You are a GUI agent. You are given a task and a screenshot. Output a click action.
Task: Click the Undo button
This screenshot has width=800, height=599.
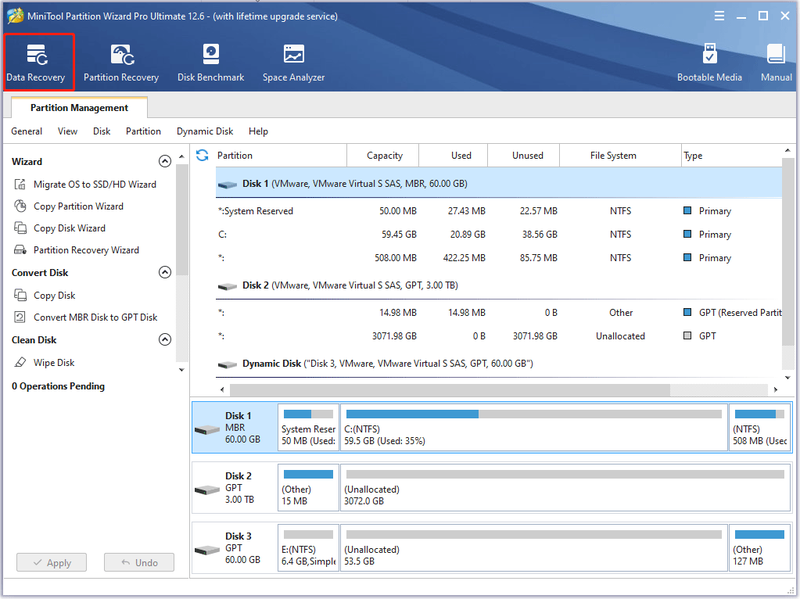139,563
